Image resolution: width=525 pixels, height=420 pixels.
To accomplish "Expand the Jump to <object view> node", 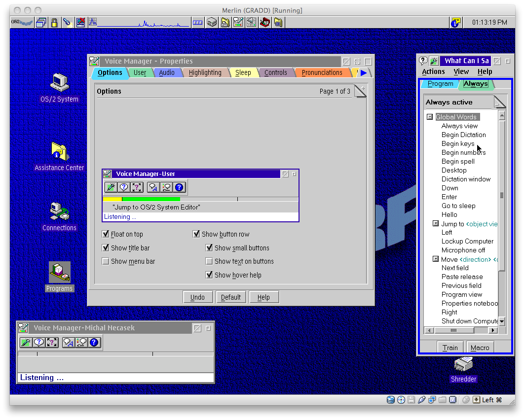I will (436, 223).
